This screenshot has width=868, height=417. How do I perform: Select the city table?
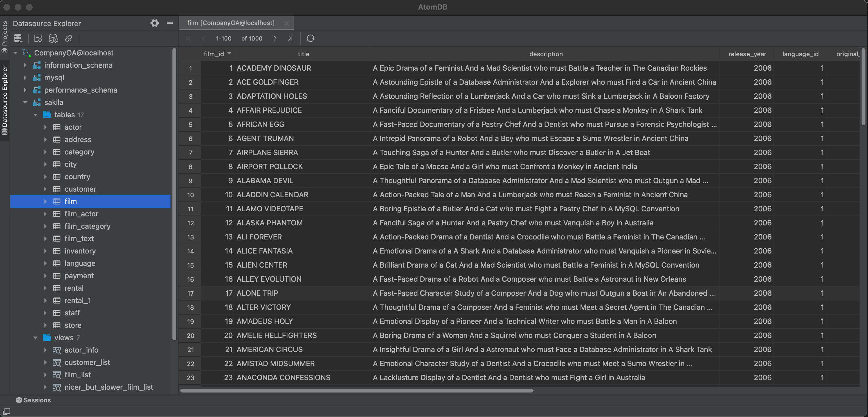(70, 164)
